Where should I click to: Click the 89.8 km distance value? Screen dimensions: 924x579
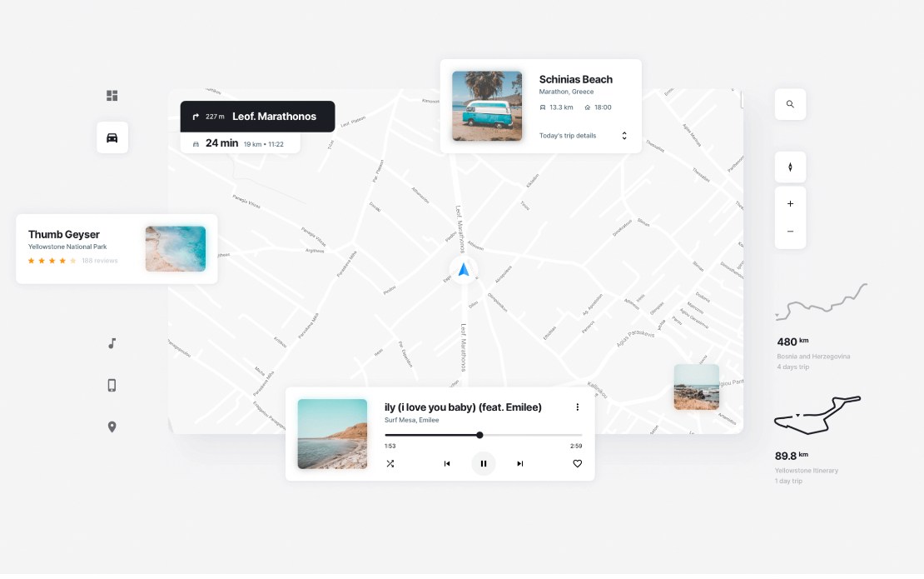click(x=792, y=456)
